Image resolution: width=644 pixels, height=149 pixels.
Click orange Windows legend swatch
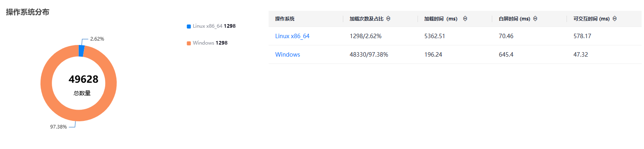coord(189,43)
